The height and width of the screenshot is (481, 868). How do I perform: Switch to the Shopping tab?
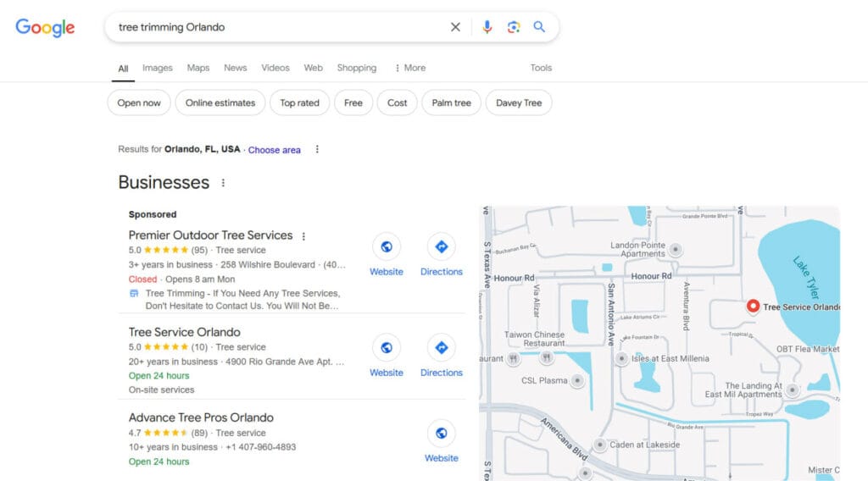(x=357, y=68)
